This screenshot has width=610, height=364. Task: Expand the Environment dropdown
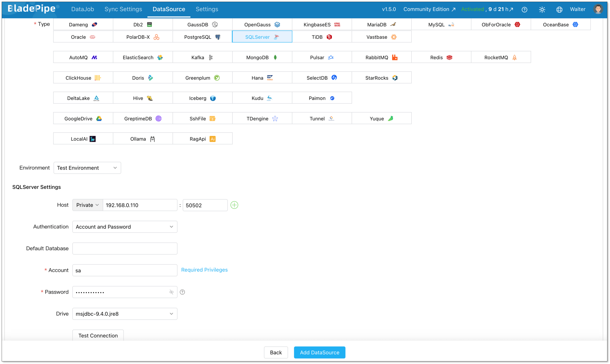tap(87, 168)
